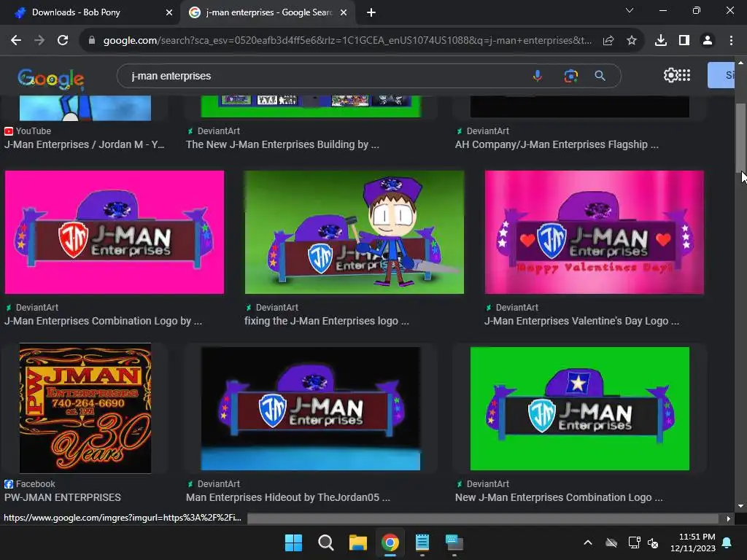Open Man Enterprises Hideout thumbnail
747x560 pixels.
click(311, 408)
